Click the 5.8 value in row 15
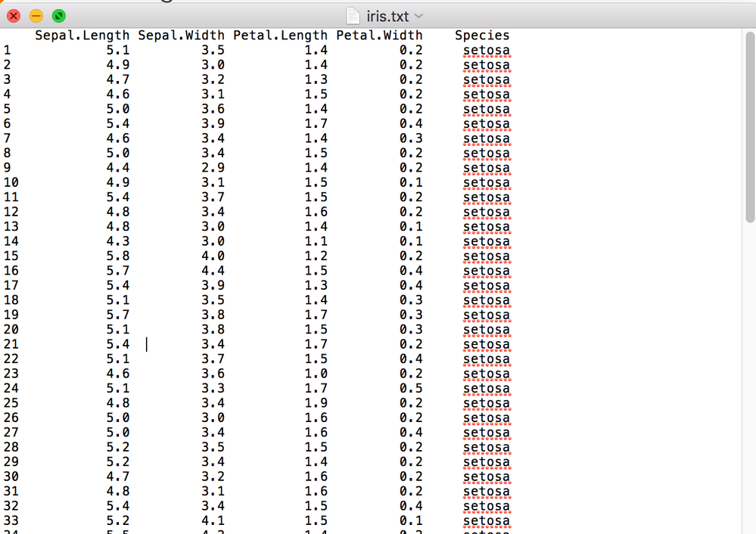The height and width of the screenshot is (534, 756). [x=118, y=256]
